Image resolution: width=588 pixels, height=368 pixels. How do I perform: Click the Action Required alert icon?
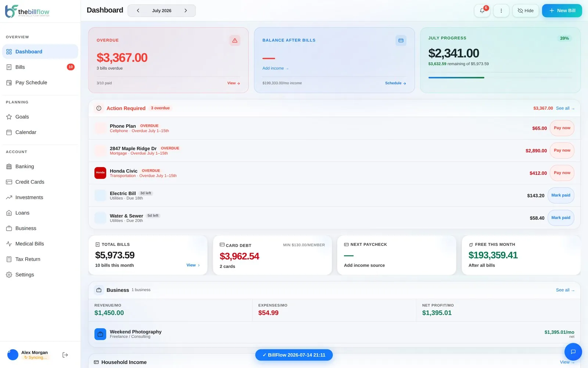click(99, 108)
